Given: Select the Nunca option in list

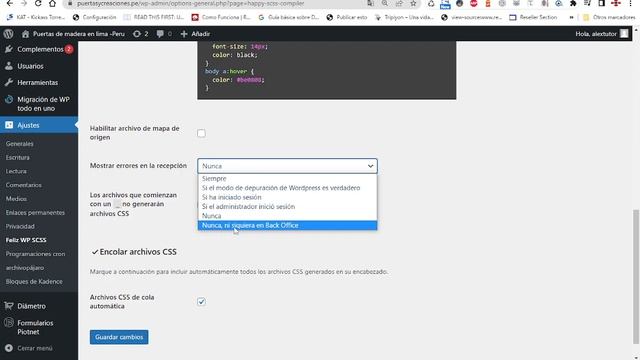Looking at the screenshot, I should coord(287,216).
